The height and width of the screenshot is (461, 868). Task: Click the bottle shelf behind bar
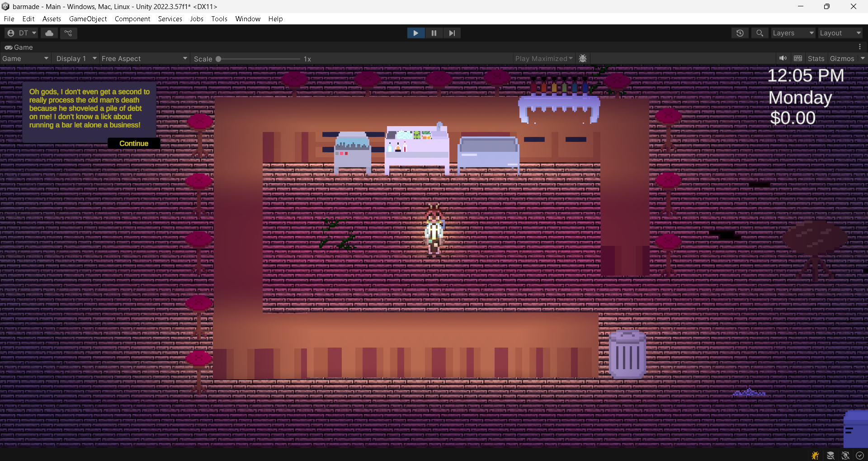click(x=559, y=100)
